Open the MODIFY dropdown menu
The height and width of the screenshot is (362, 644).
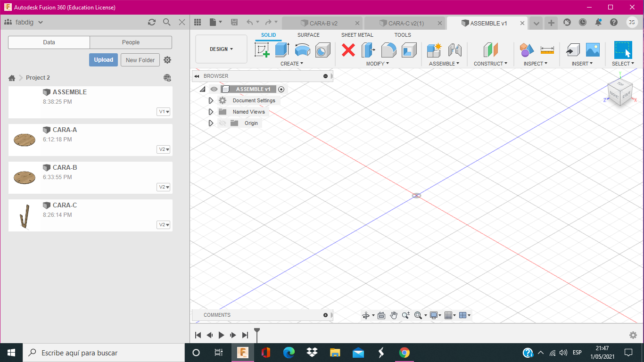[378, 64]
